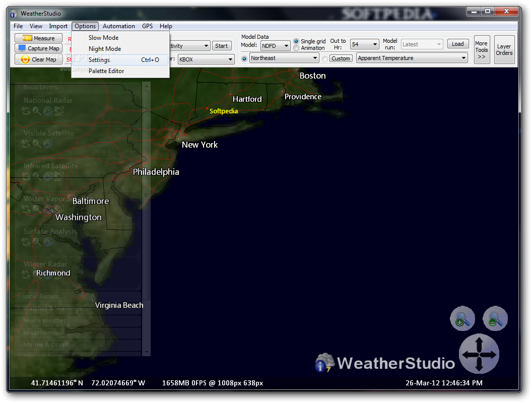Click the National Radar palette icon

[x=59, y=111]
